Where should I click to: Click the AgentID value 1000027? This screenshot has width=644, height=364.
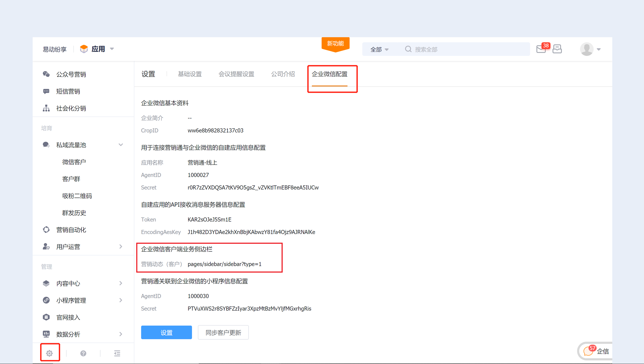(198, 175)
